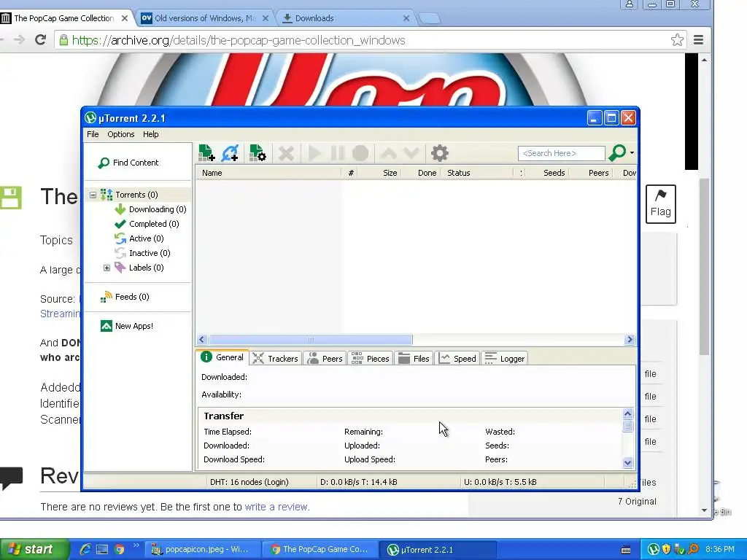Sort by the Peers column header
This screenshot has width=747, height=560.
coord(591,173)
